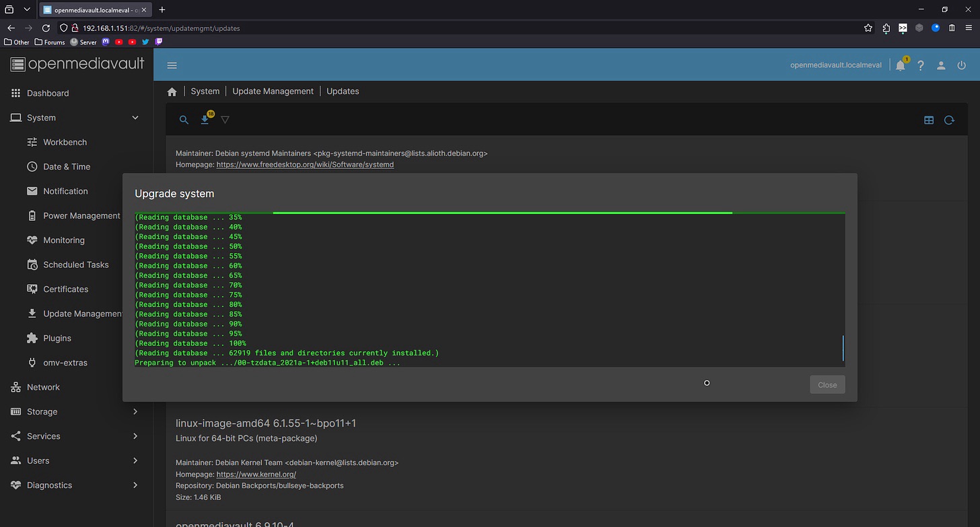Expand the Services menu section

coord(135,436)
